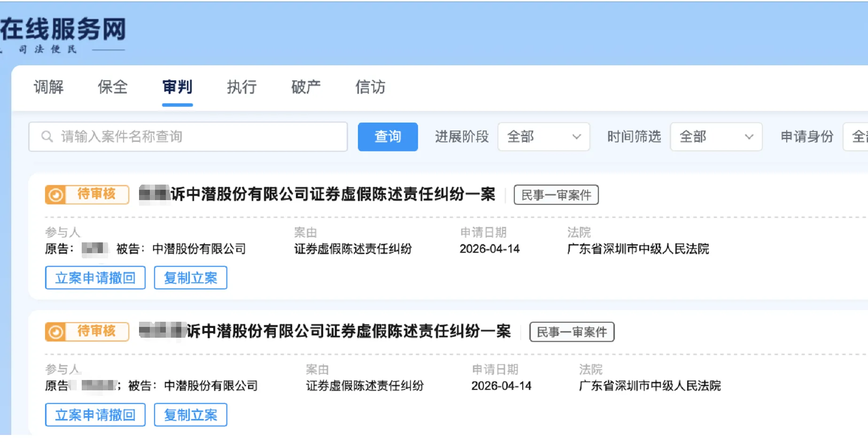Select second case defendant 中潜股份有限公司
Viewport: 868px width, 442px height.
click(211, 386)
